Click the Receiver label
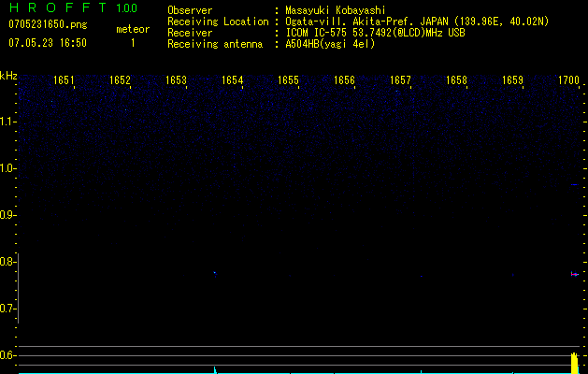 [x=190, y=33]
